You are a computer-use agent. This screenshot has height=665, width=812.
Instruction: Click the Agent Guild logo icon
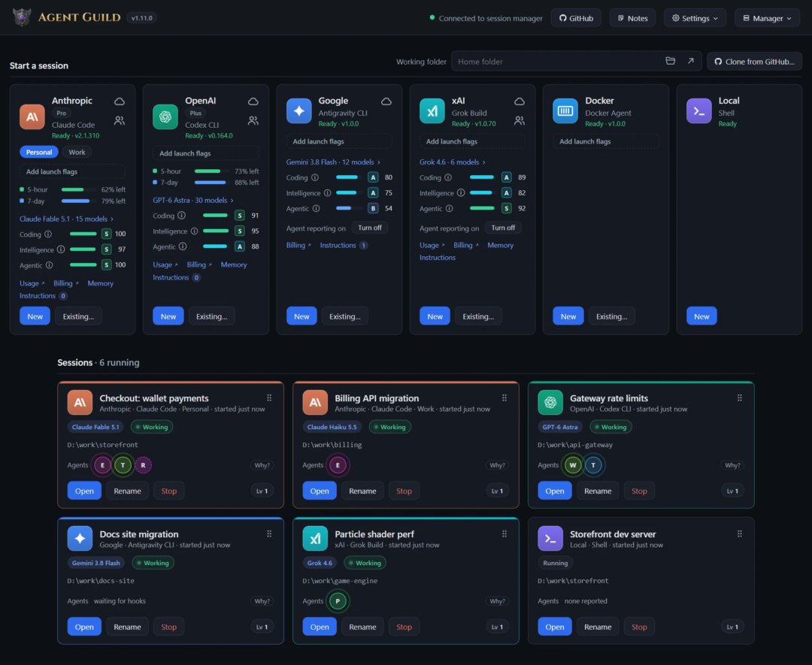pos(22,17)
